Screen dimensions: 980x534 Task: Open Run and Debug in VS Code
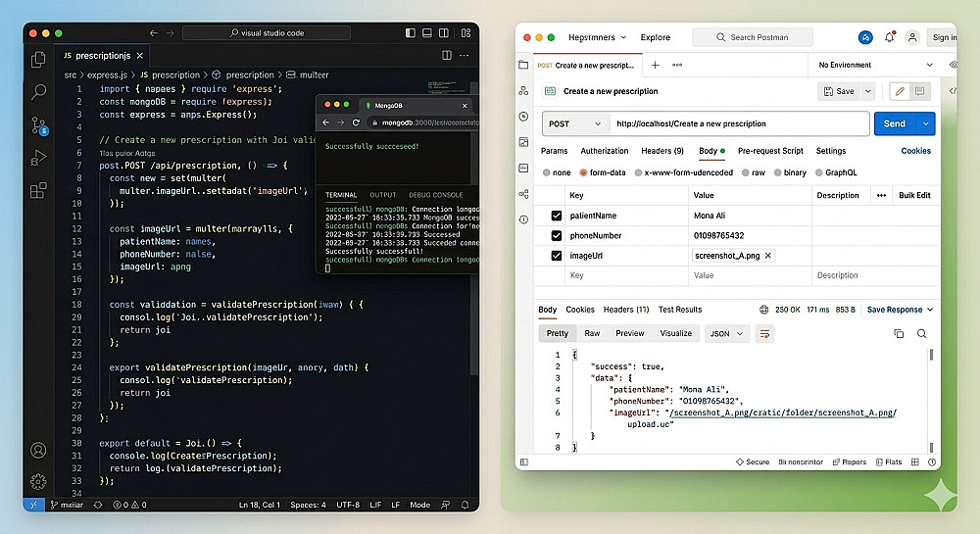coord(39,158)
